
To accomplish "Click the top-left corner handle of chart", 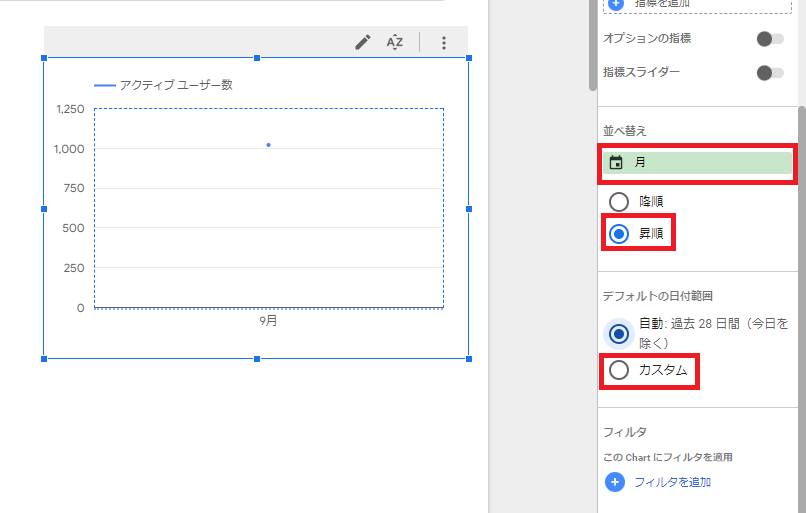I will pos(44,58).
